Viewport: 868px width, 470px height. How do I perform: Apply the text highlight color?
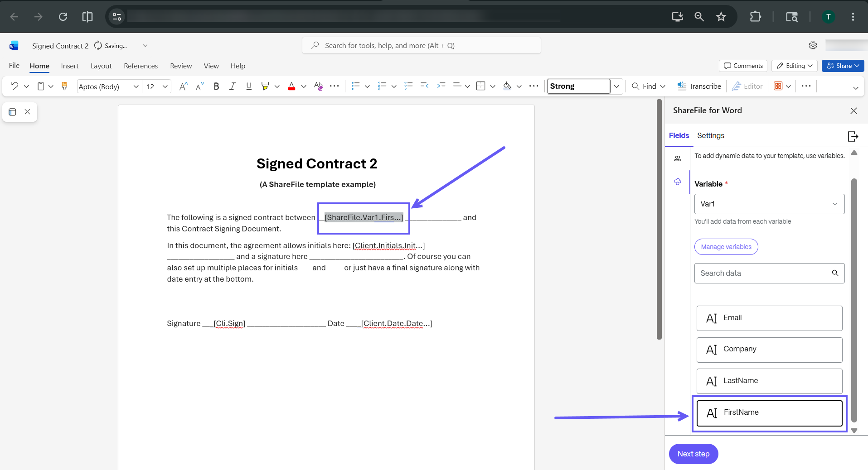(265, 86)
